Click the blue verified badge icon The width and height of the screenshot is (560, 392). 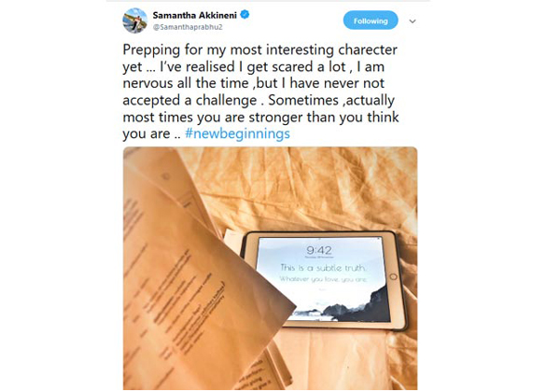245,15
